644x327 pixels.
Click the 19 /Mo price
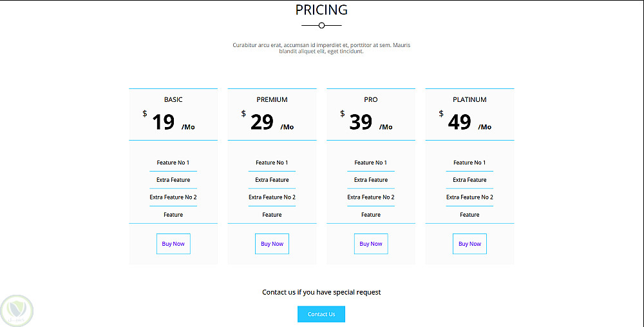[x=169, y=122]
